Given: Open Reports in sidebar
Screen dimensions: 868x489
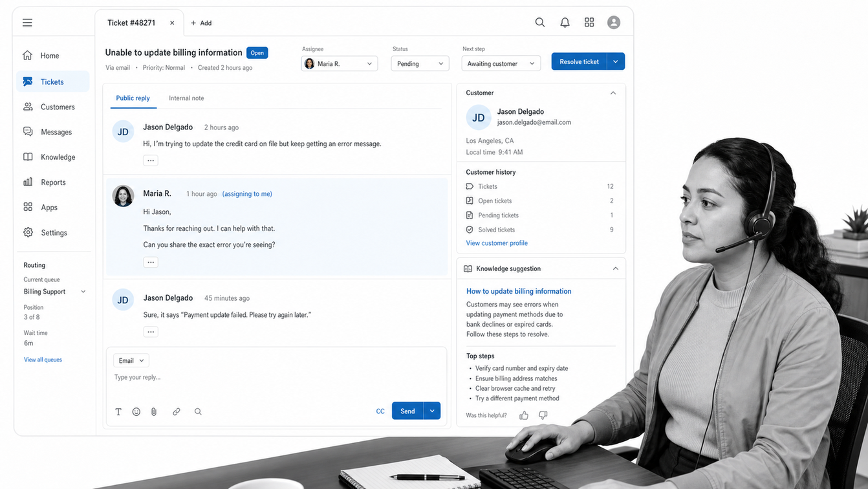Looking at the screenshot, I should tap(53, 182).
